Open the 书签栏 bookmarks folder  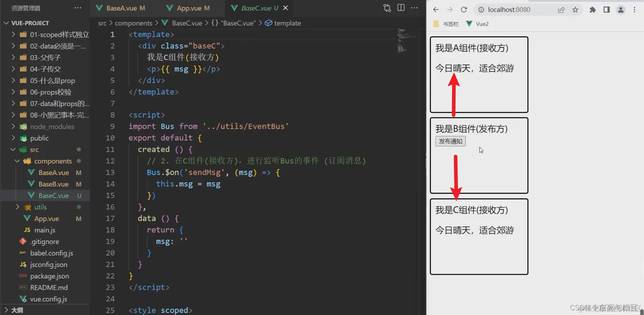(446, 24)
